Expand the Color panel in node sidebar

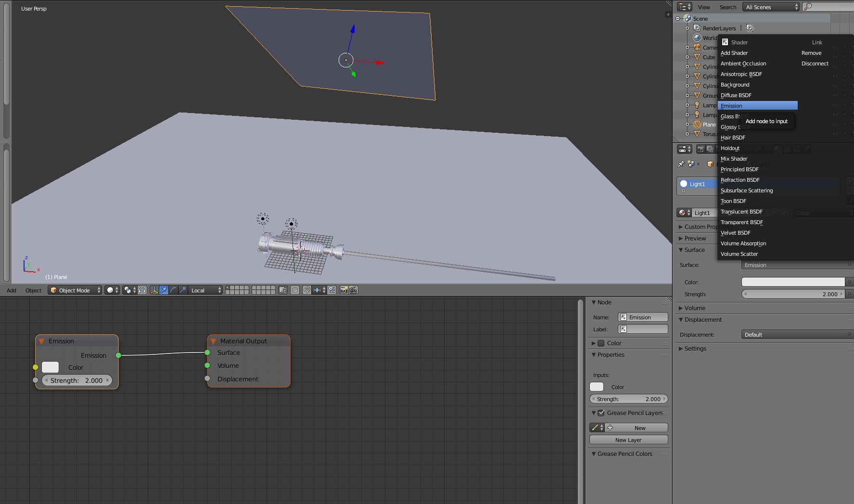point(594,343)
